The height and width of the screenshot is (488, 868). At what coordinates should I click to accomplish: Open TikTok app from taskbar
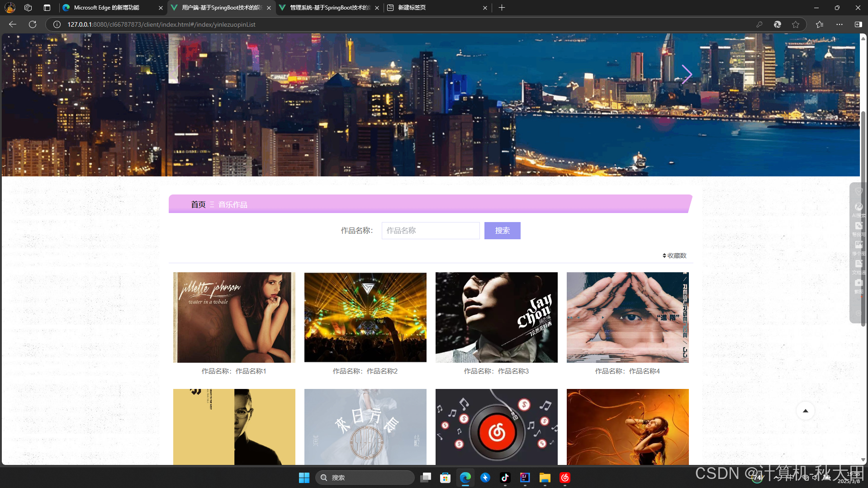pyautogui.click(x=505, y=478)
